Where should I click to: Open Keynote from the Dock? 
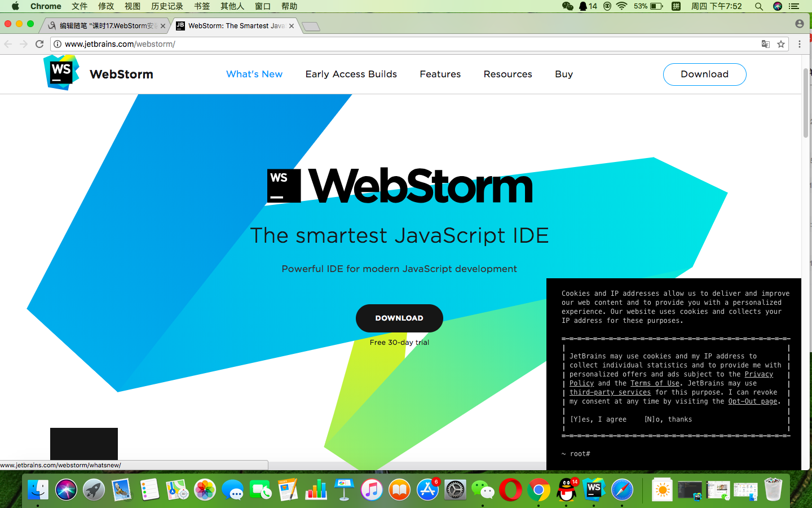pos(344,489)
